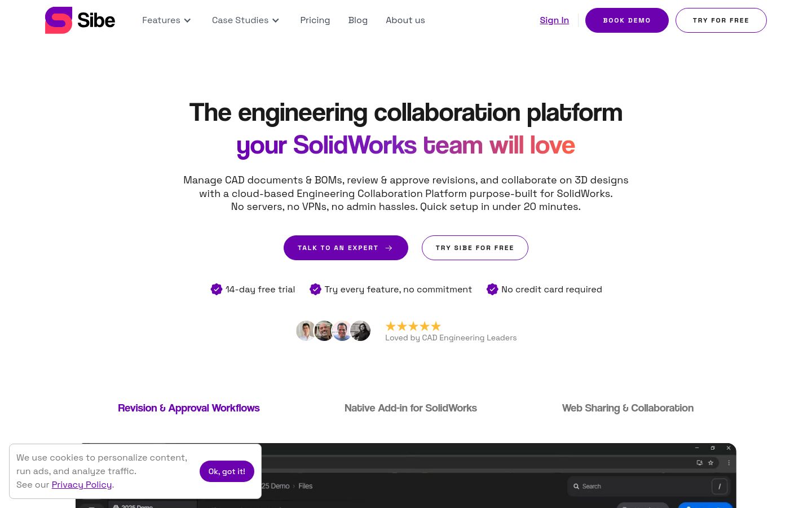Open the Blog page
Screen dimensions: 812x508
point(358,20)
